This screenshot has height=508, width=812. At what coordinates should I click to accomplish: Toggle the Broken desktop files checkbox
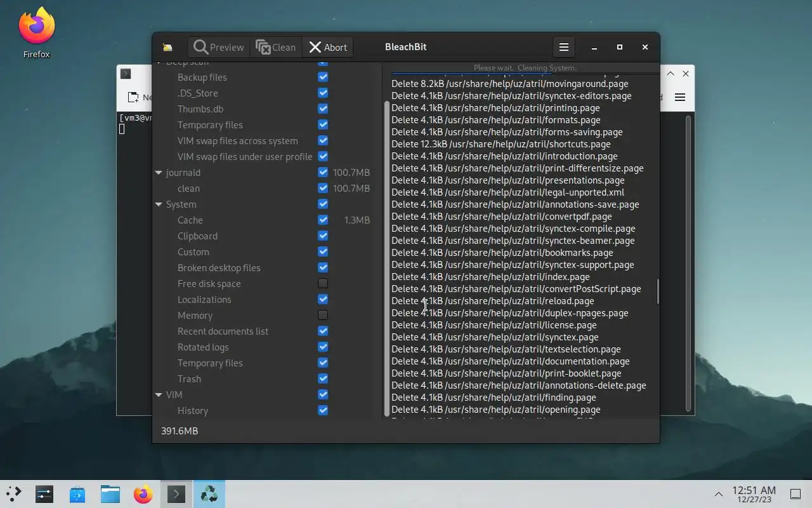coord(323,267)
